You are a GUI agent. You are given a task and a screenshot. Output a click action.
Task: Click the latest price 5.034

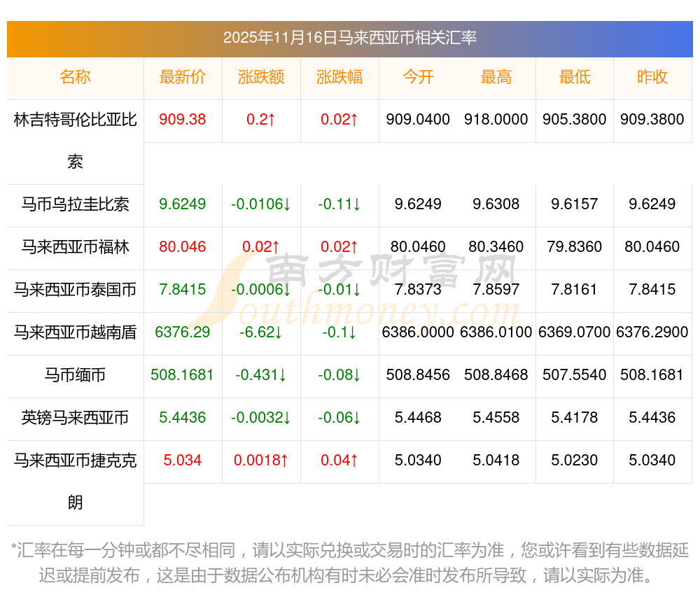pos(183,461)
